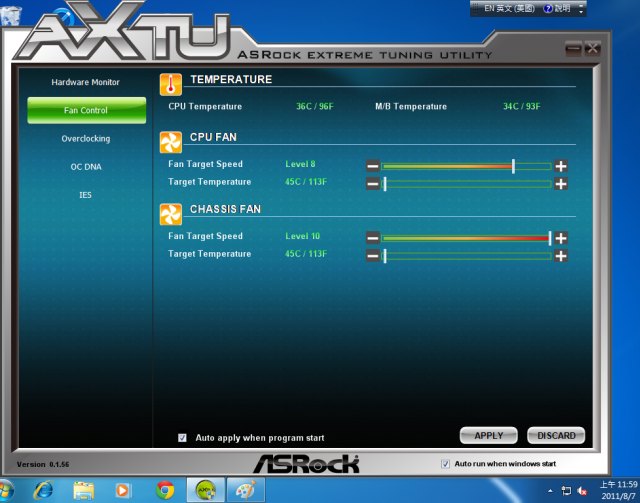The height and width of the screenshot is (503, 640).
Task: Open the IES section
Action: pos(85,195)
